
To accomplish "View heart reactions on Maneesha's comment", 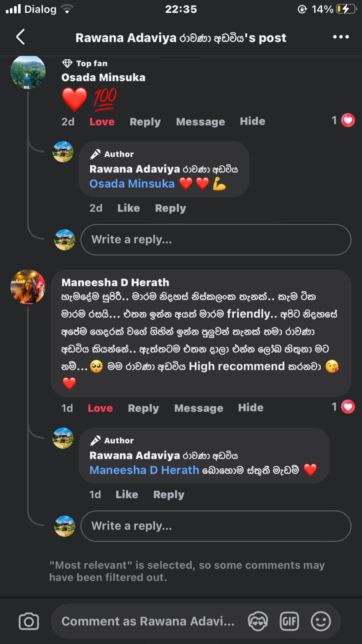I will (x=343, y=407).
